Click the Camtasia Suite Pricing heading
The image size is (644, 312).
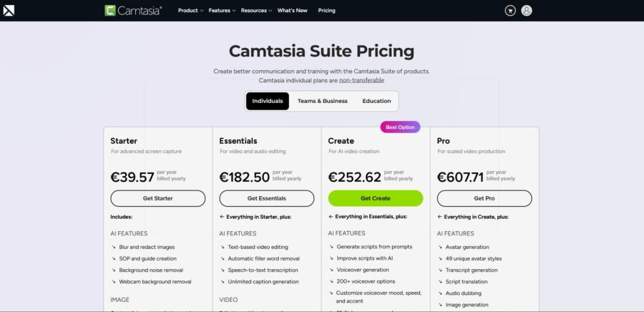tap(321, 52)
